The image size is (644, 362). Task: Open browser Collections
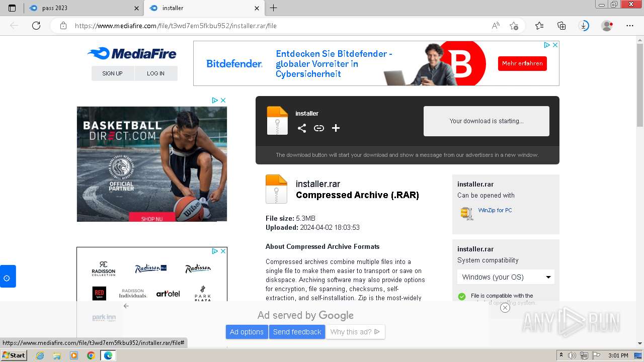point(561,26)
